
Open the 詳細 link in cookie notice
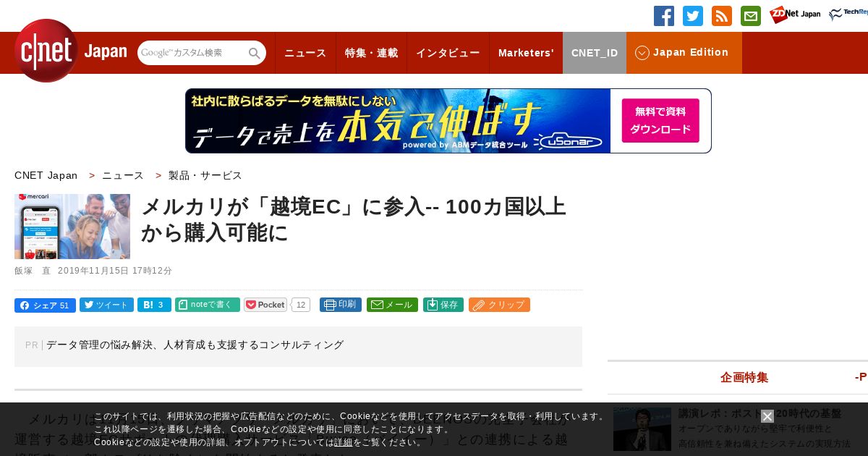click(x=343, y=442)
